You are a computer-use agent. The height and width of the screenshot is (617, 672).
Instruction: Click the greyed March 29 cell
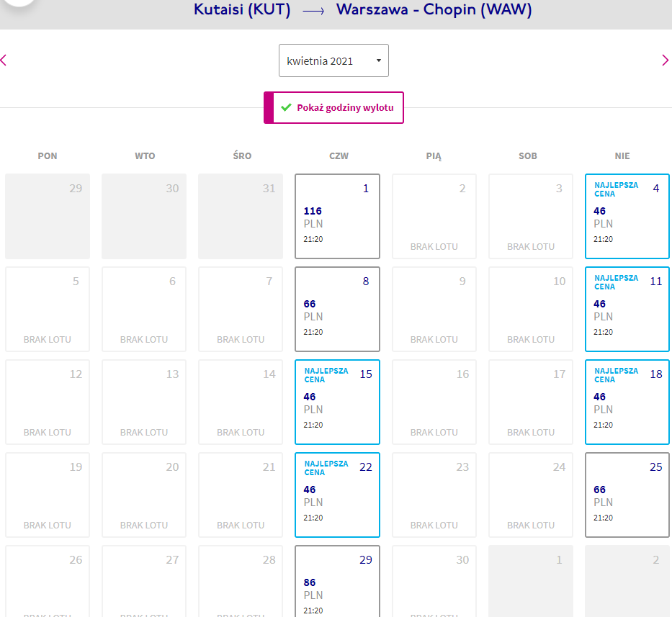point(48,217)
